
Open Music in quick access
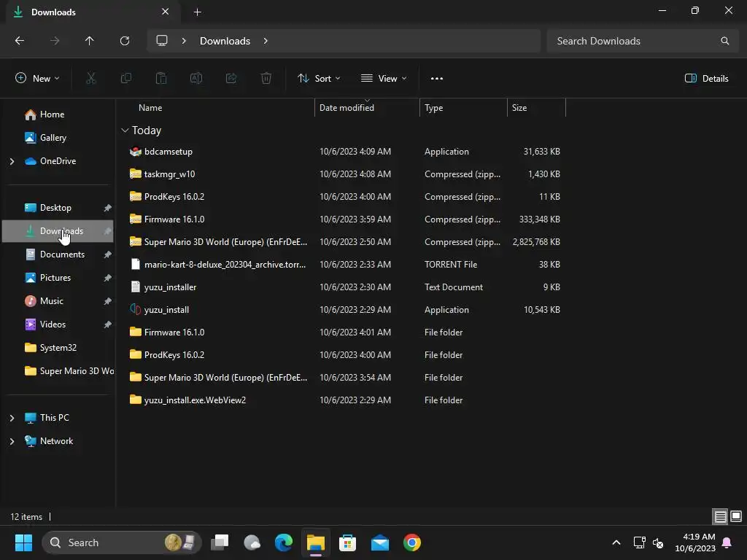click(x=52, y=301)
